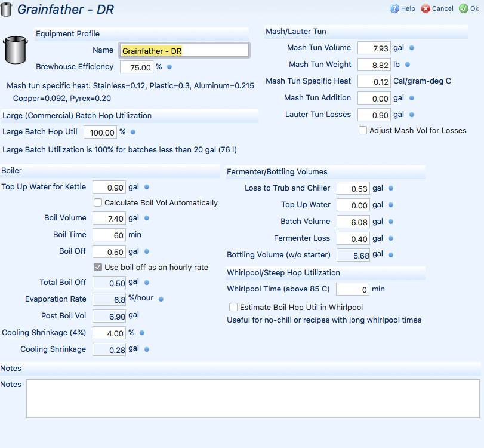This screenshot has height=448, width=484.
Task: Click the Top Up Water for Kettle field
Action: (x=109, y=187)
